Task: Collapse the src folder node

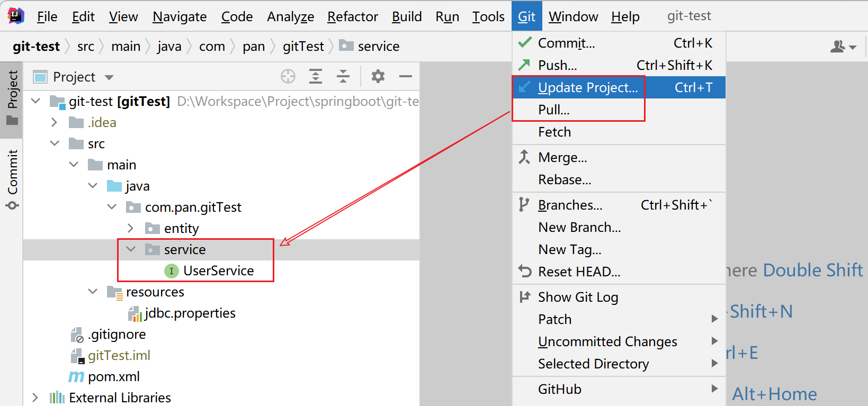Action: [x=54, y=143]
